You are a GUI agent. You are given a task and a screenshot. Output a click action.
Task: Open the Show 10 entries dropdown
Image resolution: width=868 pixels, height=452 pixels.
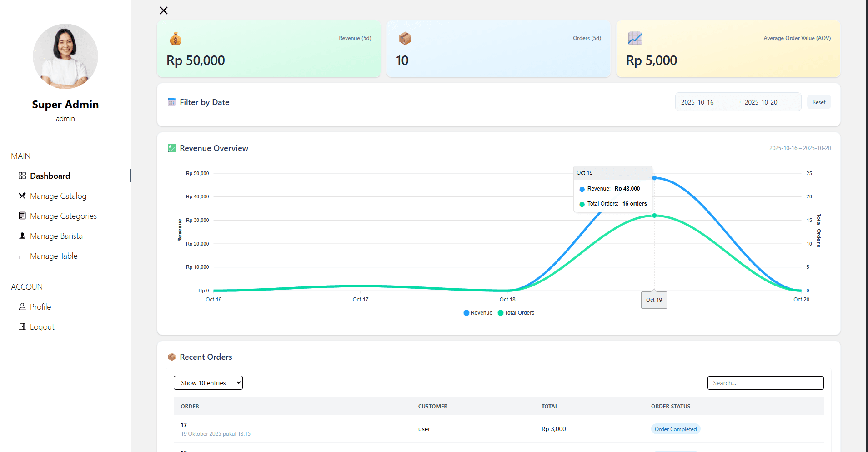click(x=208, y=383)
